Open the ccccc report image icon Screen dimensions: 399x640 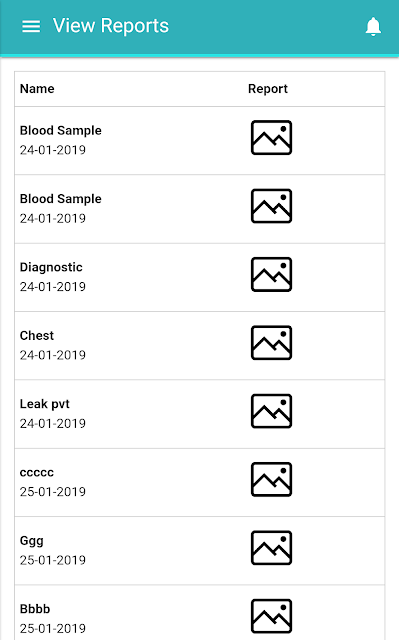pos(271,479)
